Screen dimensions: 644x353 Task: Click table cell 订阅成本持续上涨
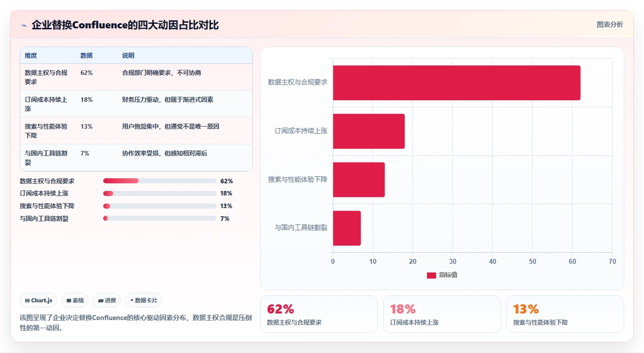click(x=46, y=104)
